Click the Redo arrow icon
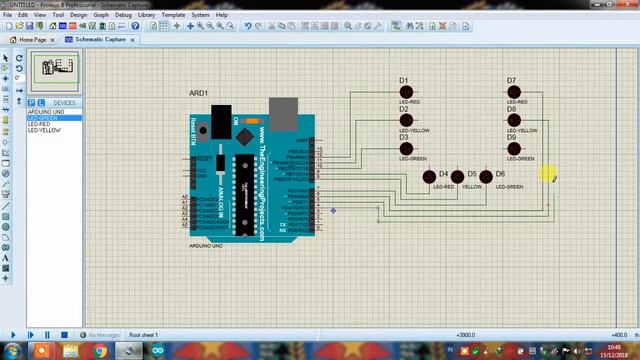640x360 pixels. pos(258,26)
